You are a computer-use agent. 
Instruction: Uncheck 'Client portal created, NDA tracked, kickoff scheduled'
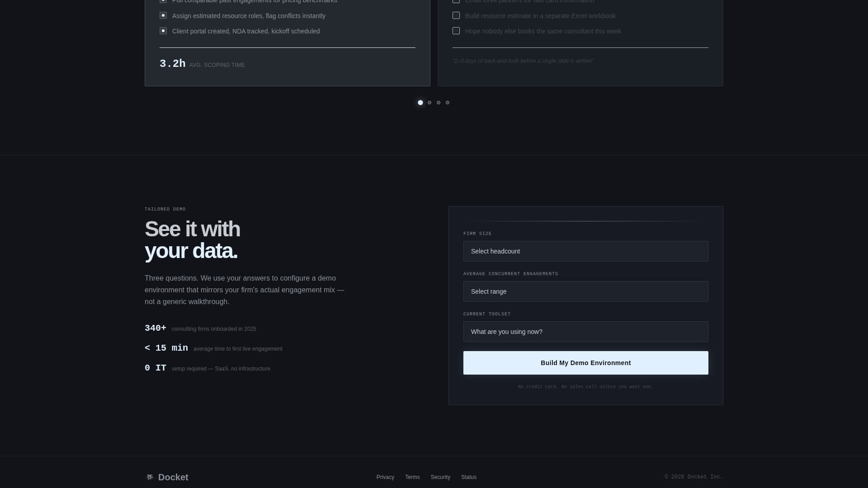point(163,31)
